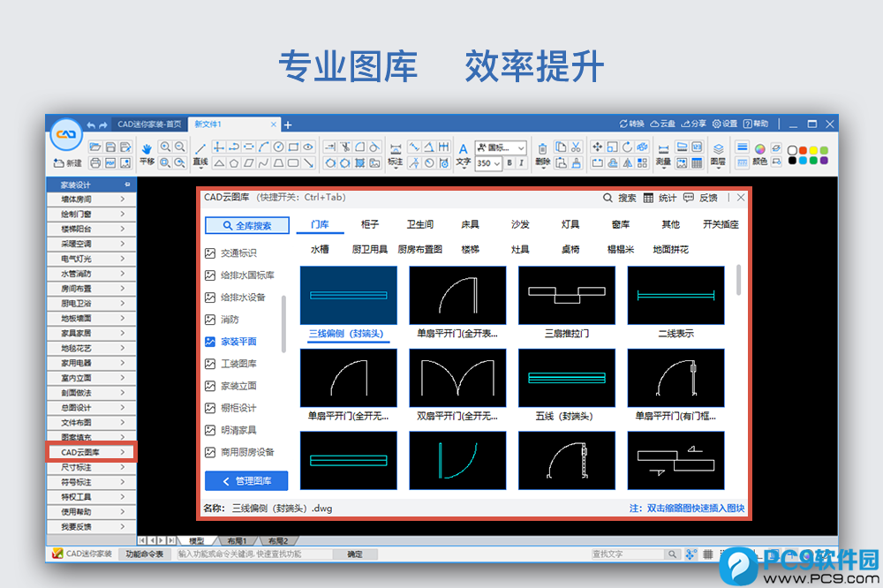Click the Rotate icon
Screen dimensions: 883x588
click(627, 147)
